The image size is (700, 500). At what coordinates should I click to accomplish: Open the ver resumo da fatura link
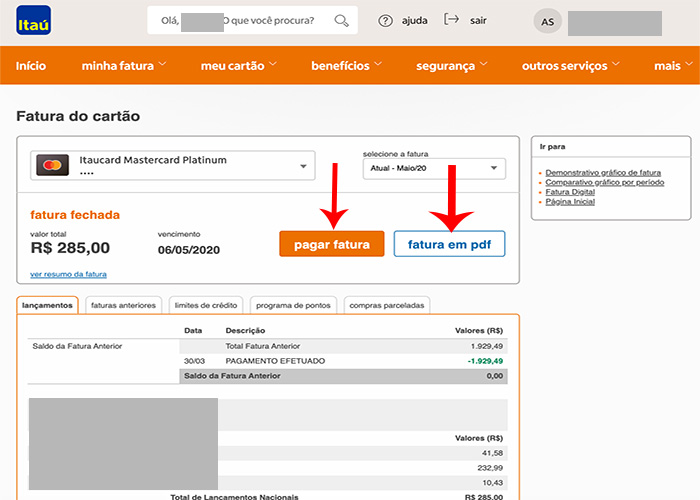click(x=68, y=274)
